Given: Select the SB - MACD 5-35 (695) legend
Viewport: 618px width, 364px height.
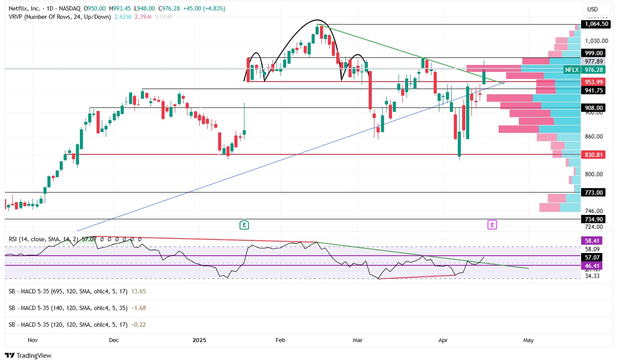Looking at the screenshot, I should [67, 291].
